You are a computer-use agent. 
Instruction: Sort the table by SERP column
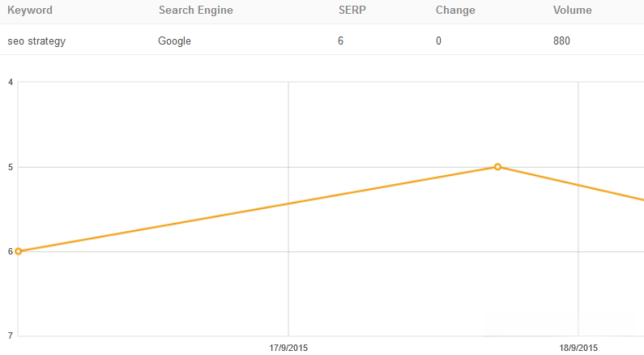click(x=352, y=11)
